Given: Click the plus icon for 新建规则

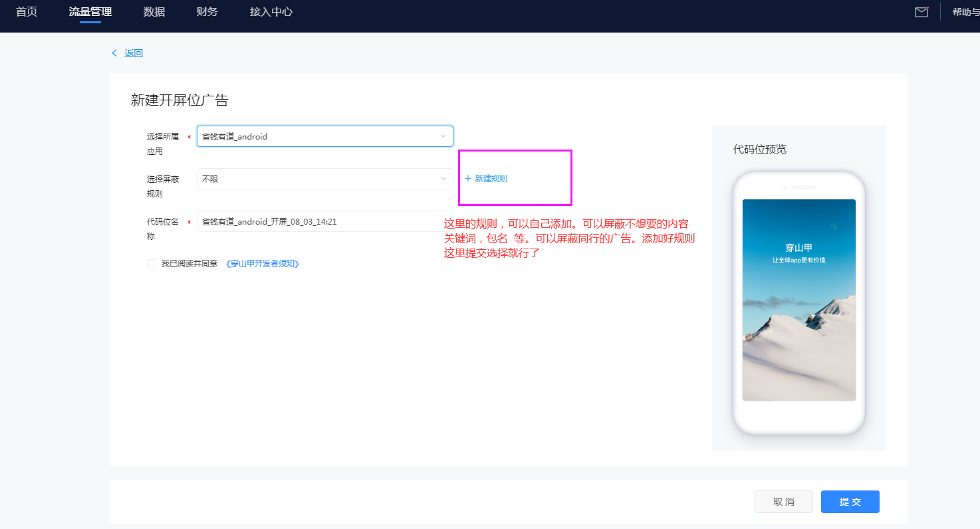Looking at the screenshot, I should (x=468, y=179).
